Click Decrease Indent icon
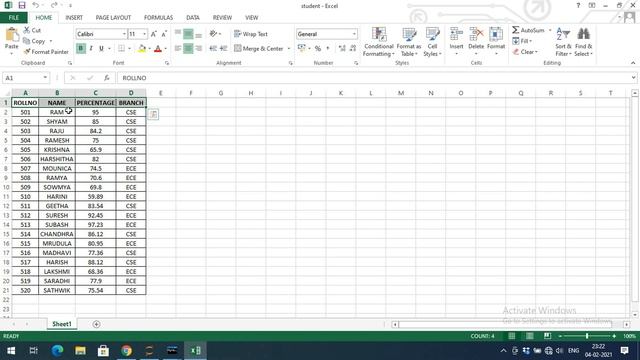640x360 pixels. (213, 49)
